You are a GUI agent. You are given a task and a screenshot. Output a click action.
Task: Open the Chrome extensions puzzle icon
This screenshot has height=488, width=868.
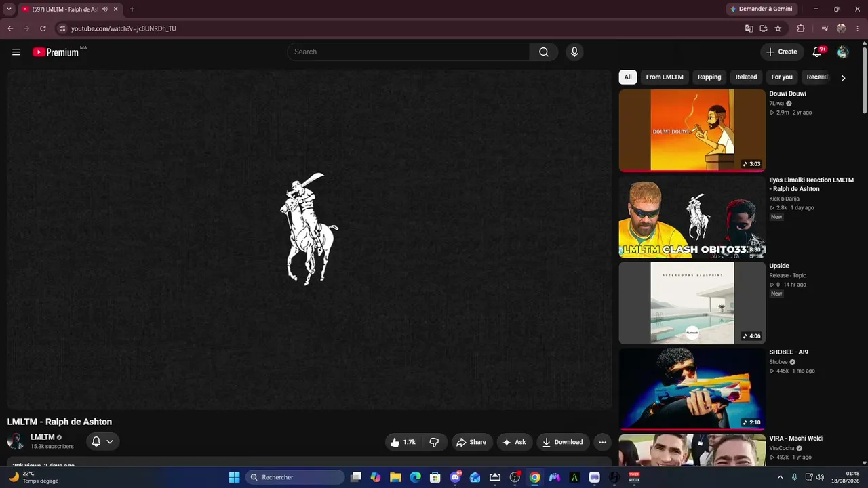801,28
